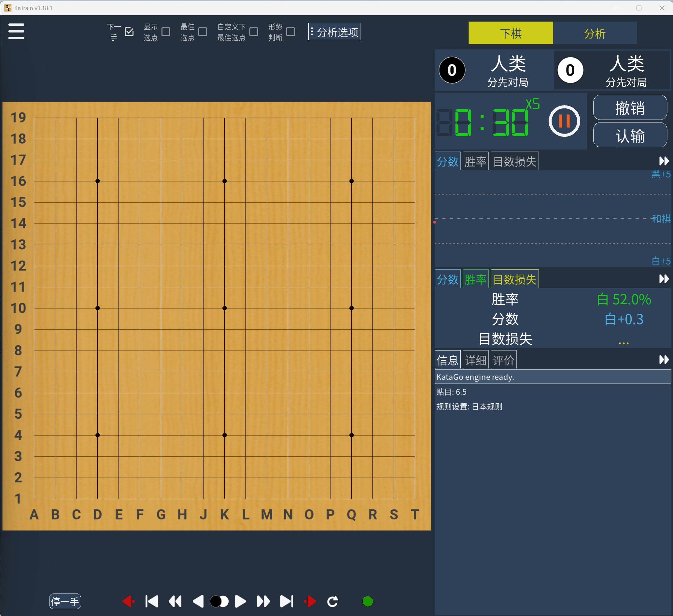The image size is (673, 616).
Task: Click the 撤销 undo button
Action: [x=630, y=107]
